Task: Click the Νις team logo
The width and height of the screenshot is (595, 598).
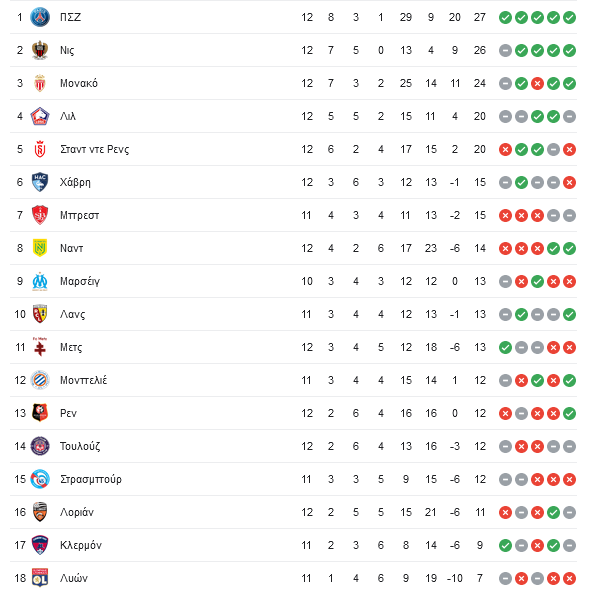Action: [40, 50]
